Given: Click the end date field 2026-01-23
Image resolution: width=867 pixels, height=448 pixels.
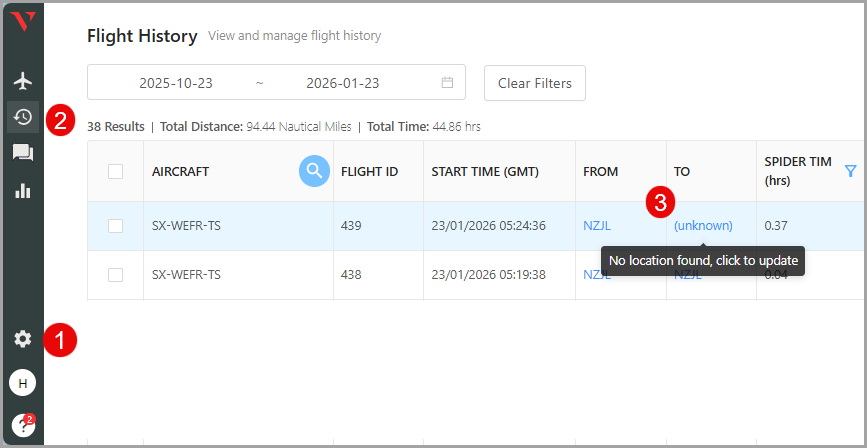Looking at the screenshot, I should point(342,83).
